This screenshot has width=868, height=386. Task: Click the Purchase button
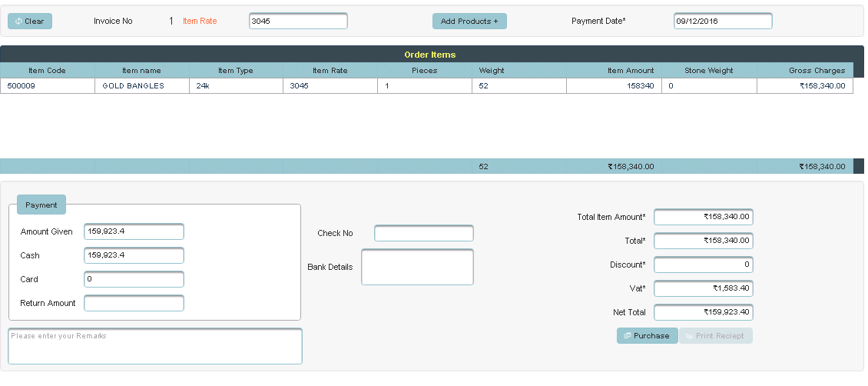(647, 336)
